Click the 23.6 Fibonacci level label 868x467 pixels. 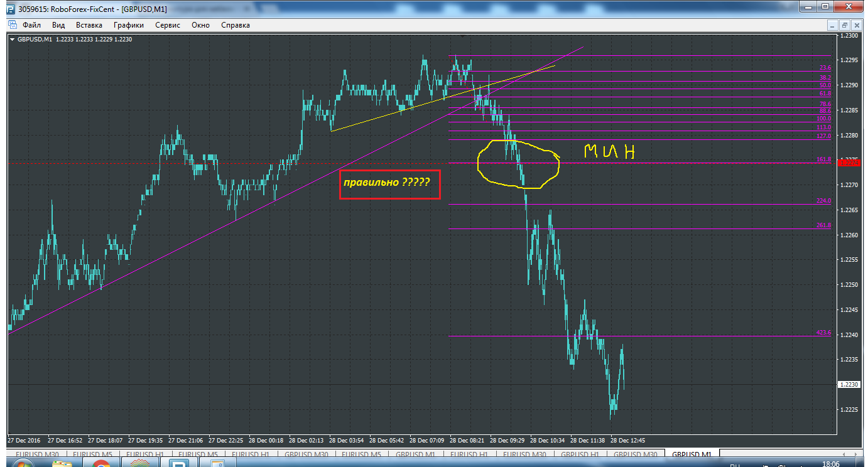825,68
